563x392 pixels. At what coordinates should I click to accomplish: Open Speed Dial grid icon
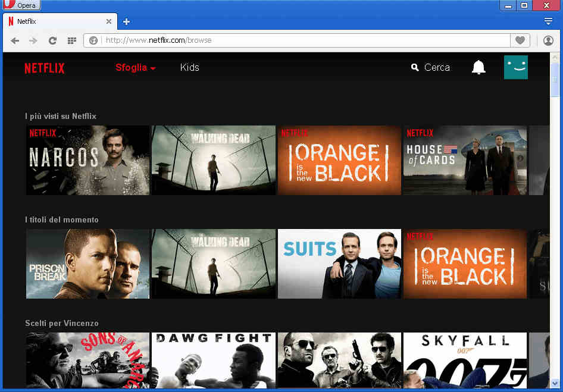coord(72,40)
